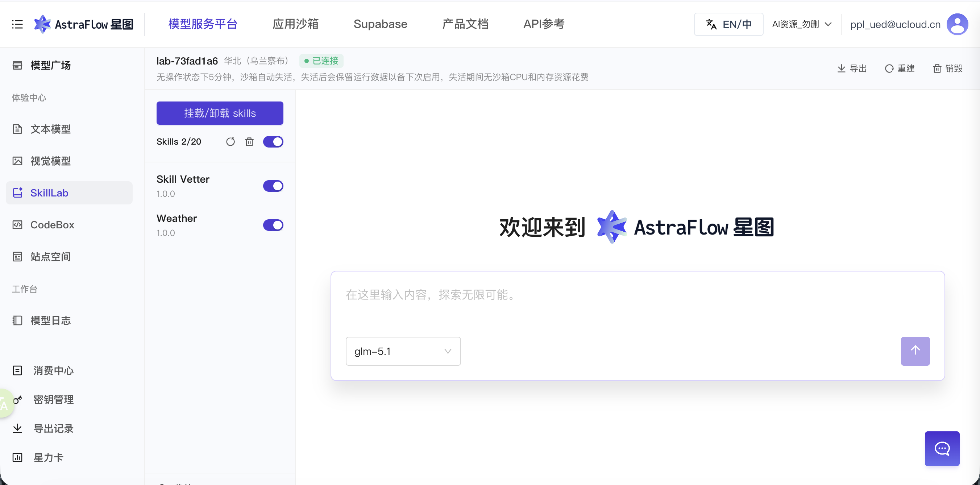The image size is (980, 485).
Task: Click the 挂载/卸载 skills button
Action: (x=220, y=113)
